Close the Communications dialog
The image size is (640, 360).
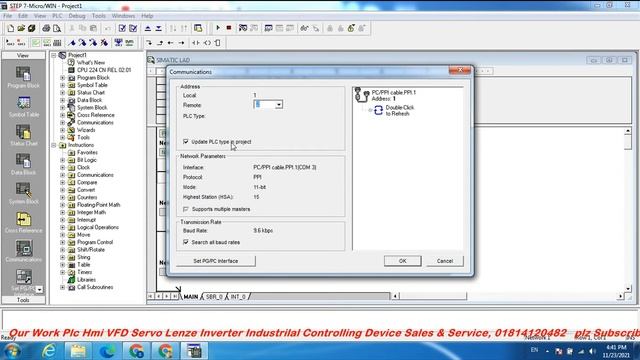coord(460,71)
